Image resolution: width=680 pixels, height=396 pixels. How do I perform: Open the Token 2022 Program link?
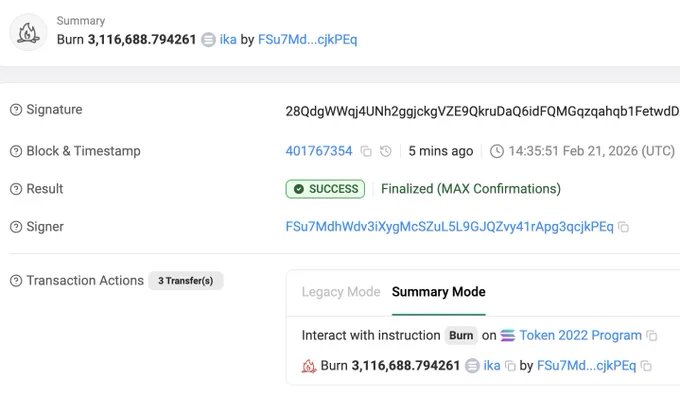581,335
